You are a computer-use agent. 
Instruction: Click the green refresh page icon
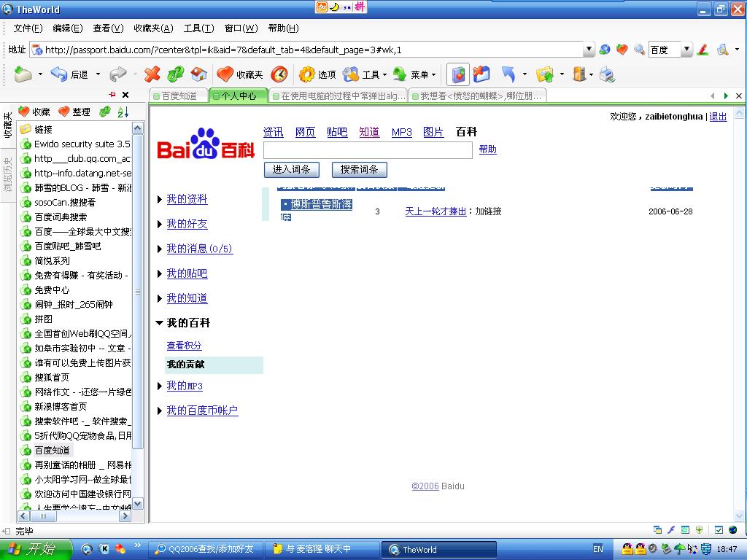tap(176, 74)
